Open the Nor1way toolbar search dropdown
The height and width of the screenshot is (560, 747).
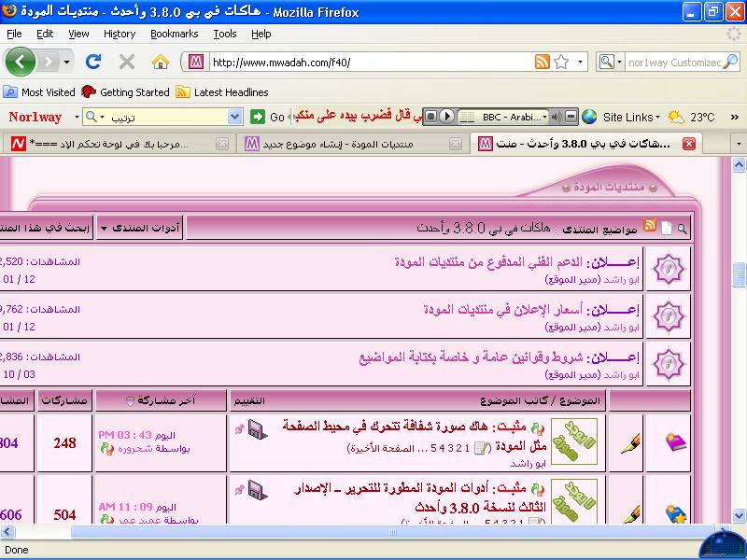[x=234, y=117]
